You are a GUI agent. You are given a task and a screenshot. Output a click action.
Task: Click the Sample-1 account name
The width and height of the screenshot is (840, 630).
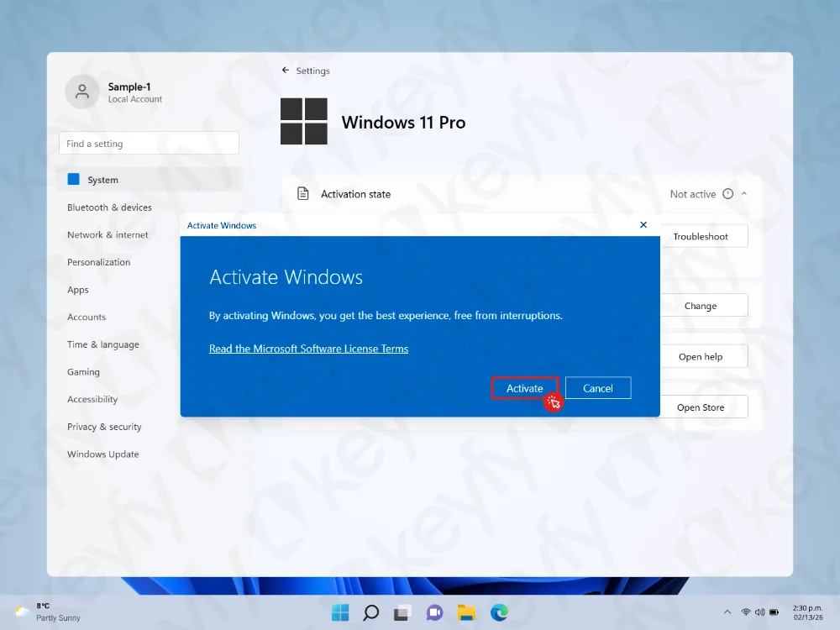pyautogui.click(x=129, y=87)
